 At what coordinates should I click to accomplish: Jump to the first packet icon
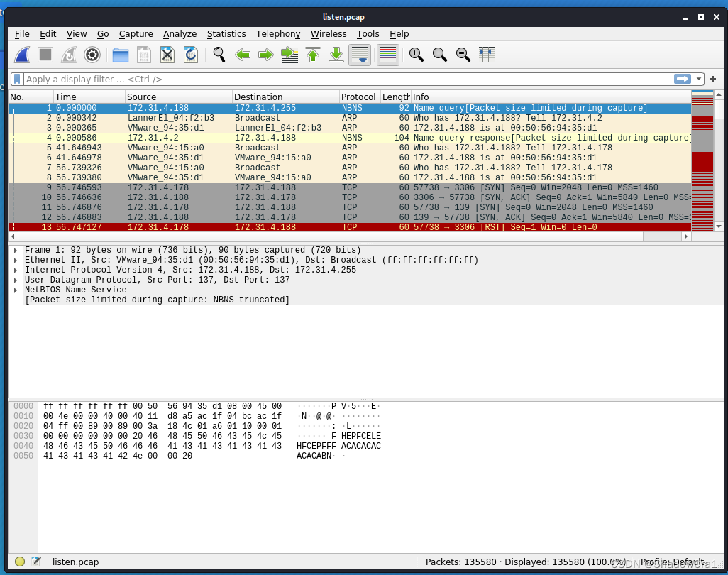point(313,55)
